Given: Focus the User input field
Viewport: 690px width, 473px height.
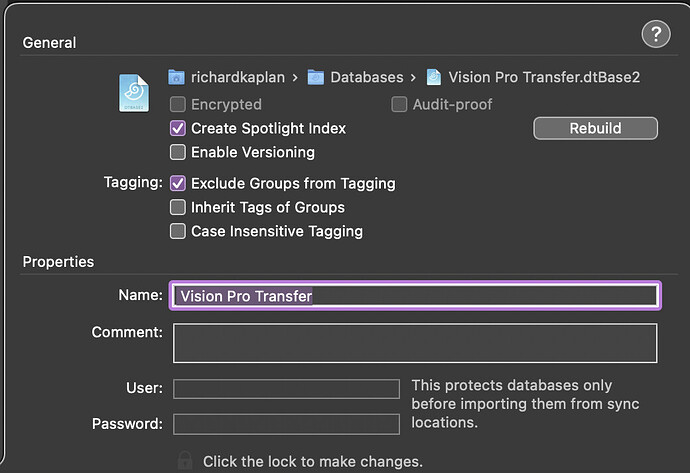Looking at the screenshot, I should click(x=286, y=389).
